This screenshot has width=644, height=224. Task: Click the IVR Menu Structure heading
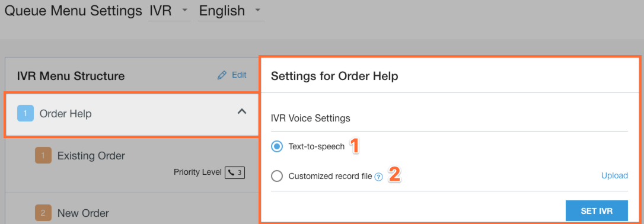[71, 76]
